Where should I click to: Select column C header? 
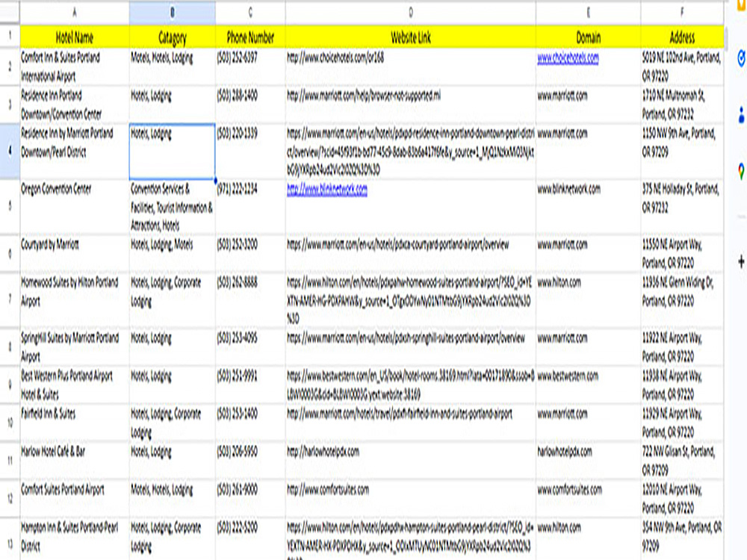click(x=250, y=13)
